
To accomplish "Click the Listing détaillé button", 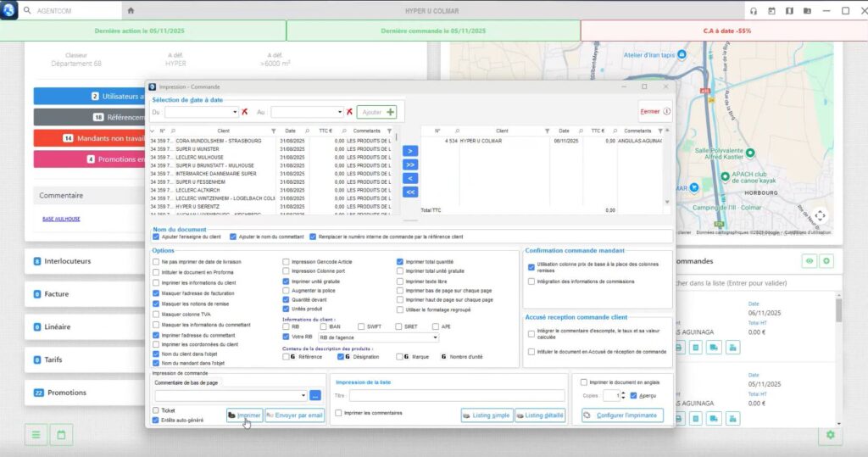I will tap(540, 415).
